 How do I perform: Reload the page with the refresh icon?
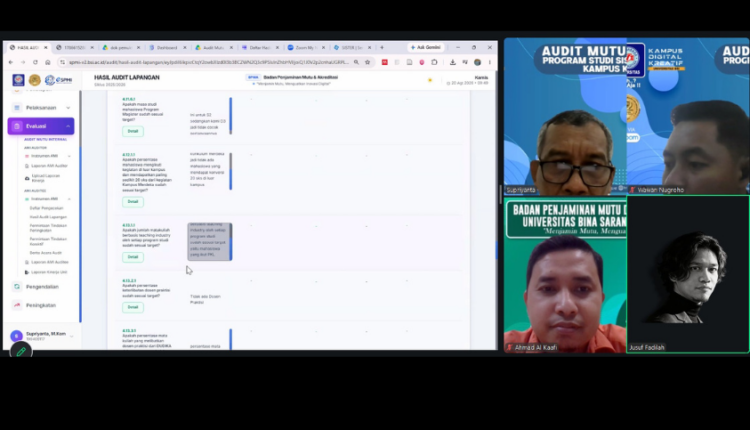coord(35,62)
